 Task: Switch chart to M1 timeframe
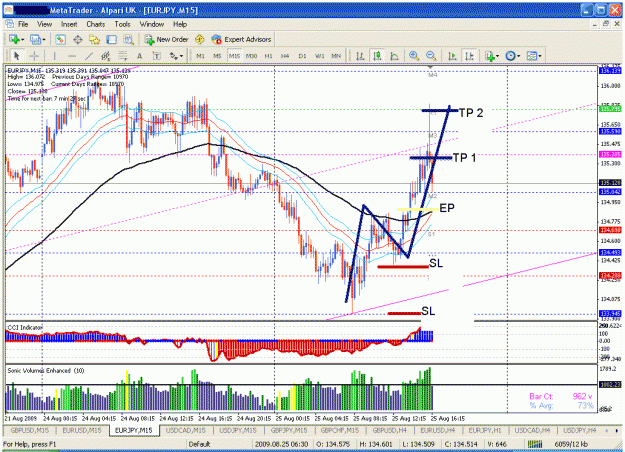click(200, 56)
